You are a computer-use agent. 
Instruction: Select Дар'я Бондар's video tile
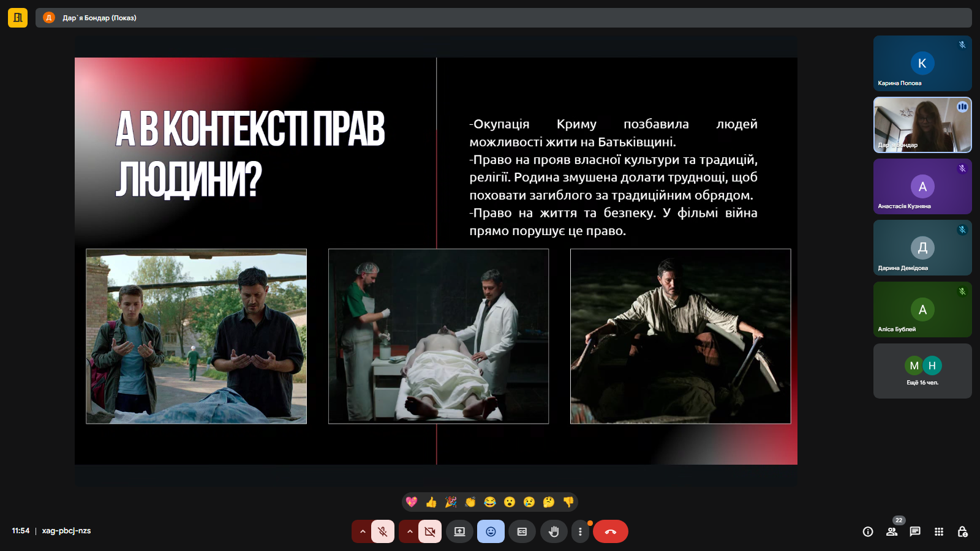tap(922, 125)
